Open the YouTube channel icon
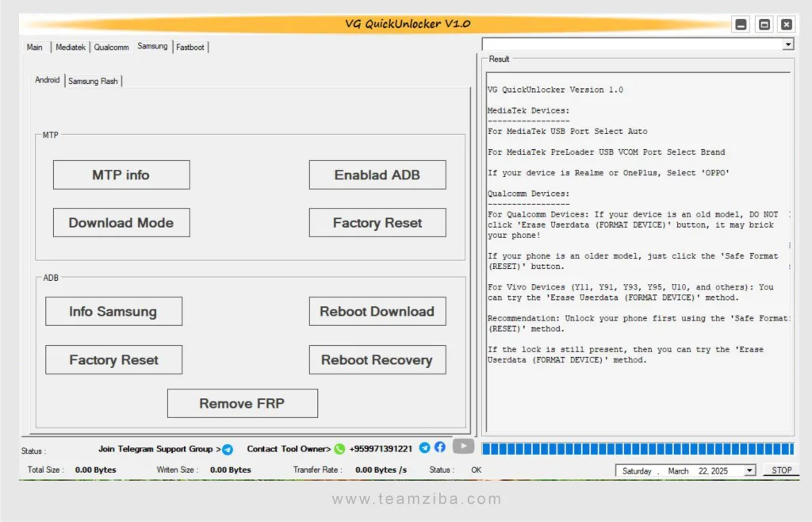The width and height of the screenshot is (812, 522). click(x=463, y=446)
